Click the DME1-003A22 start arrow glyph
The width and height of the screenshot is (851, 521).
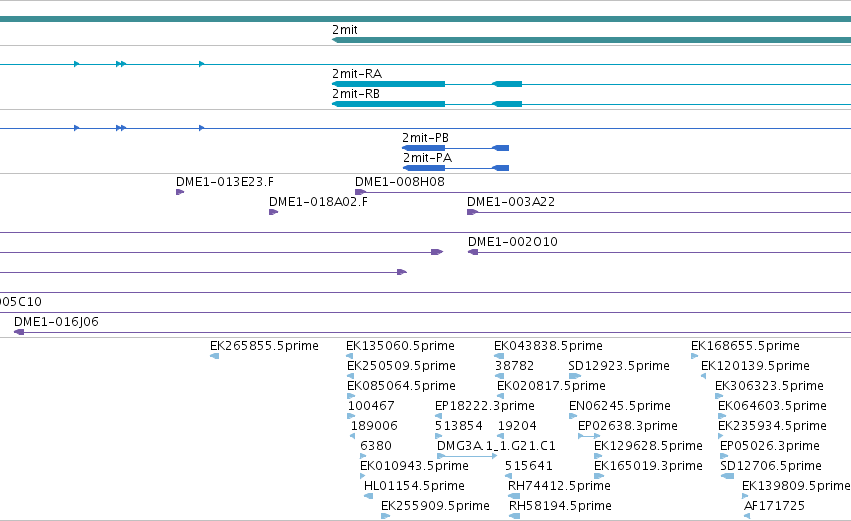pyautogui.click(x=472, y=212)
